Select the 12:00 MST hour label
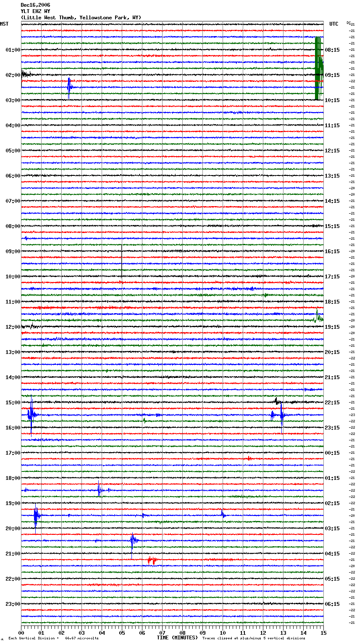The height and width of the screenshot is (644, 357). [13, 327]
